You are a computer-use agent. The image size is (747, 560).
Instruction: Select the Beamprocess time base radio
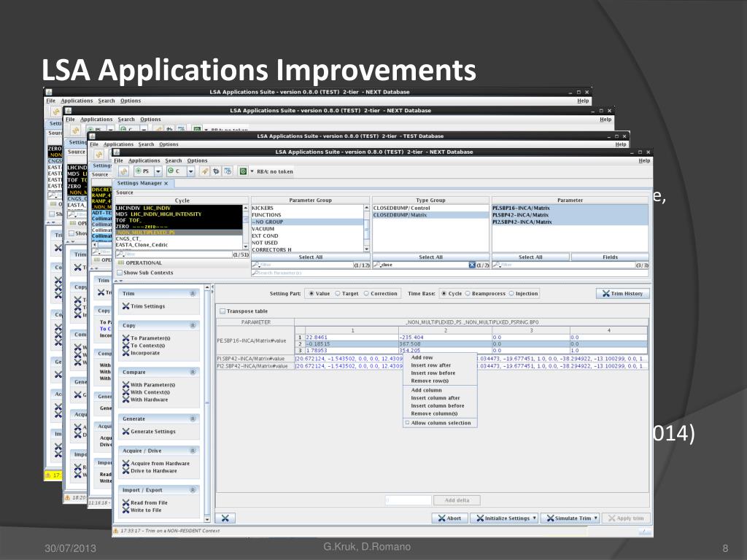(x=468, y=294)
